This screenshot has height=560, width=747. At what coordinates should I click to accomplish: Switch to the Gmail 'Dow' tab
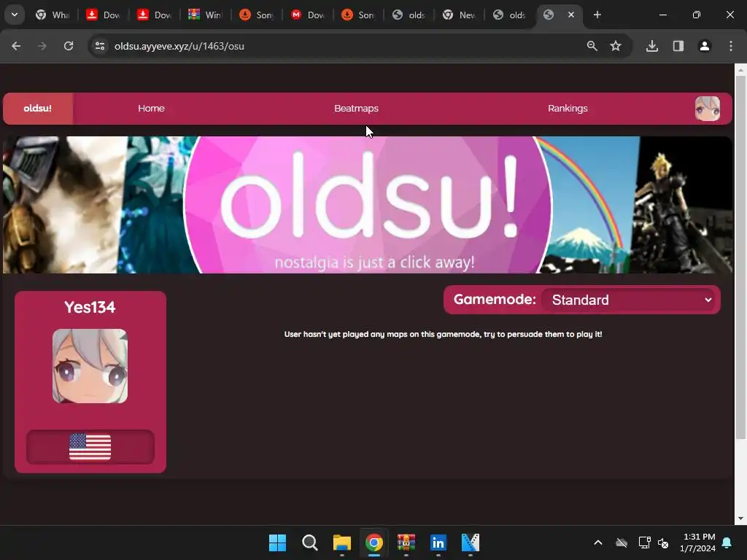pos(307,15)
